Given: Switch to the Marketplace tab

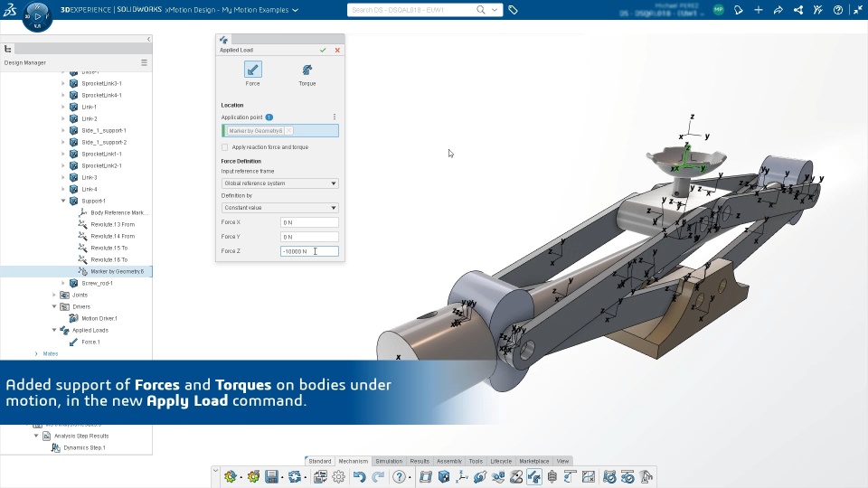Looking at the screenshot, I should point(534,461).
